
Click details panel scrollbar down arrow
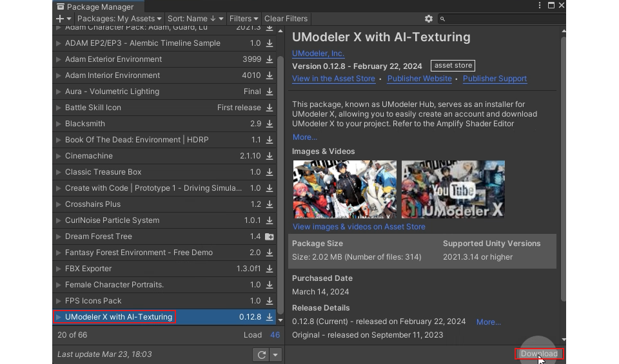[564, 340]
